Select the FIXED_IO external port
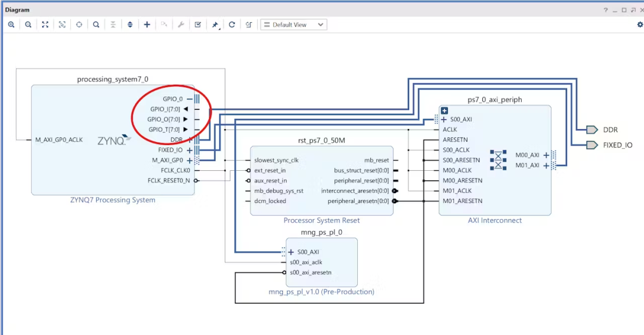This screenshot has width=644, height=335. (592, 145)
